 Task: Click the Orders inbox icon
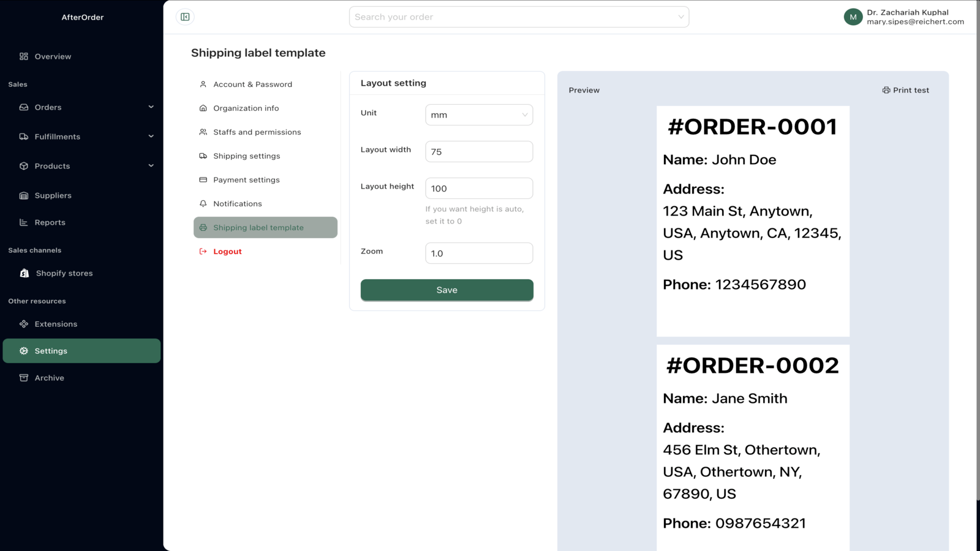coord(24,107)
